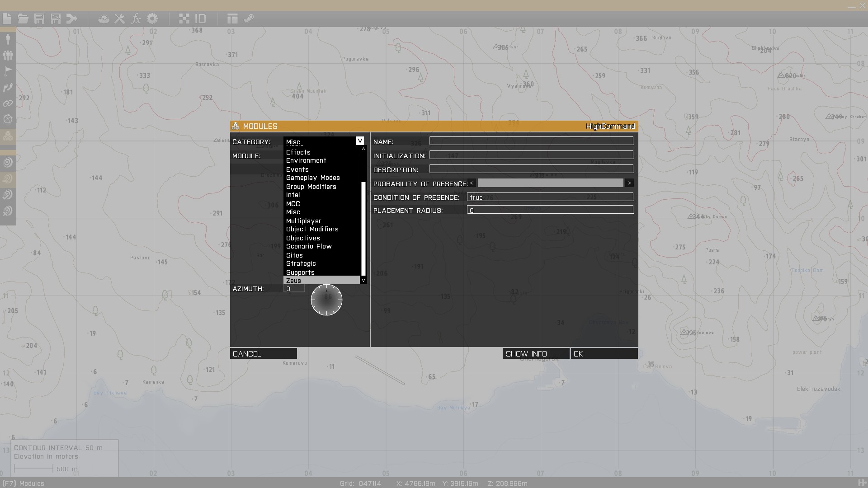
Task: Collapse the Category dropdown arrow
Action: point(359,141)
